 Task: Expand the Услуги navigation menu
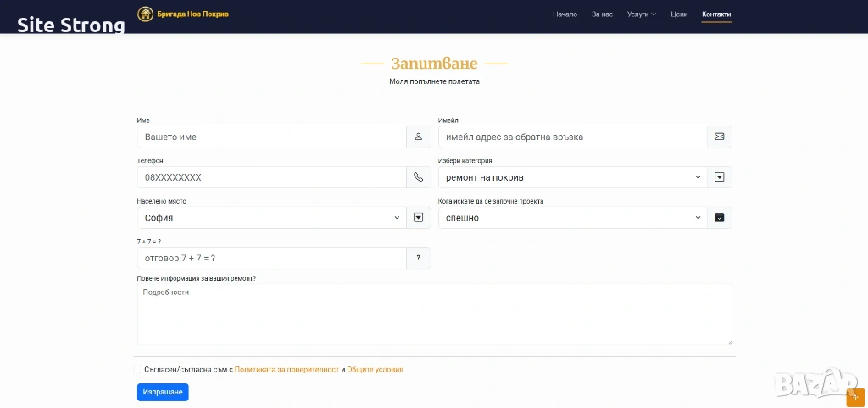[x=641, y=14]
